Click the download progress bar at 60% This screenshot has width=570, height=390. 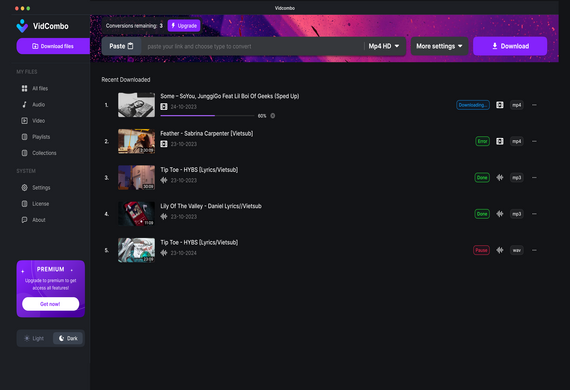coord(207,116)
